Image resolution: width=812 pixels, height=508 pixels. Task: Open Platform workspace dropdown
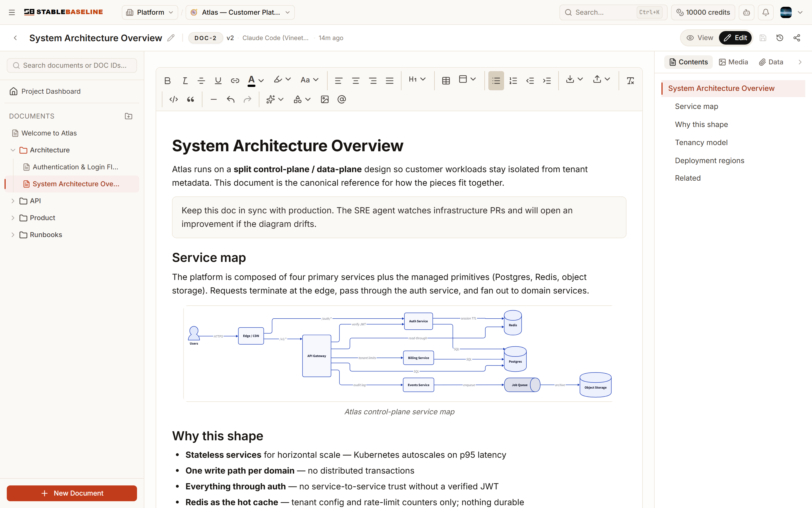click(x=150, y=12)
